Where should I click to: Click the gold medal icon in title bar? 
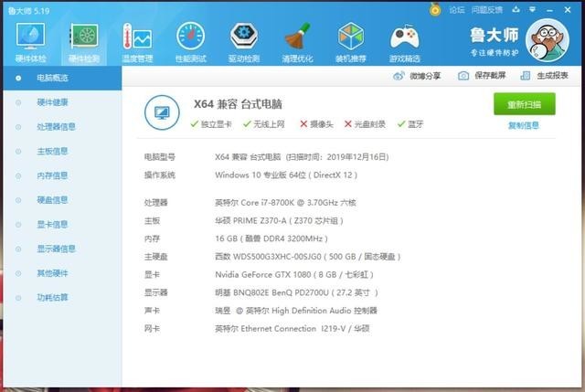[435, 9]
